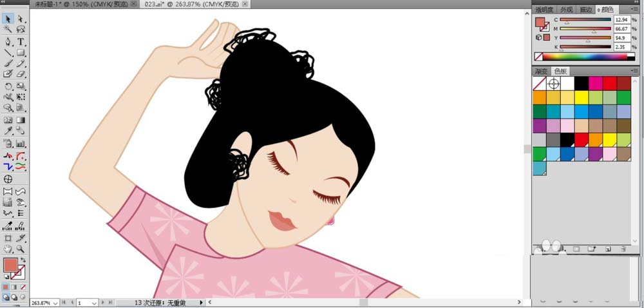
Task: Select the Line Segment tool
Action: click(x=8, y=53)
